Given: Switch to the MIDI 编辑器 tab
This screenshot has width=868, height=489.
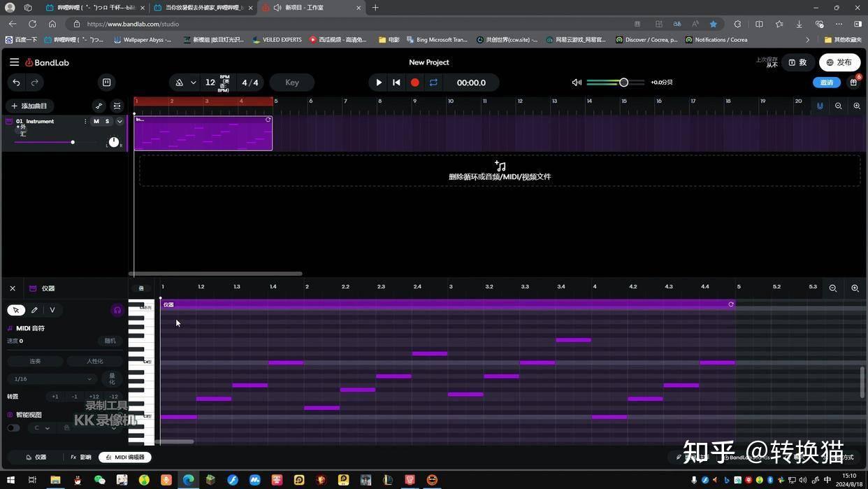Looking at the screenshot, I should [x=125, y=457].
